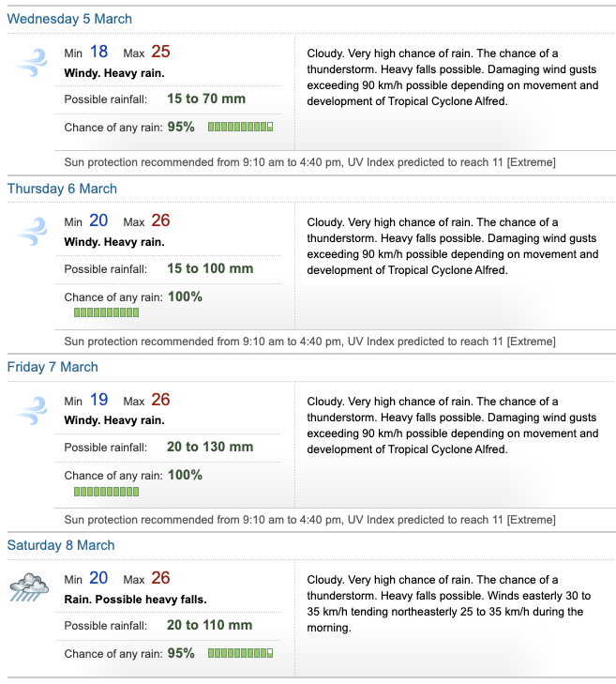616x684 pixels.
Task: Click Thursday's 100% rain chance bar
Action: (x=106, y=312)
